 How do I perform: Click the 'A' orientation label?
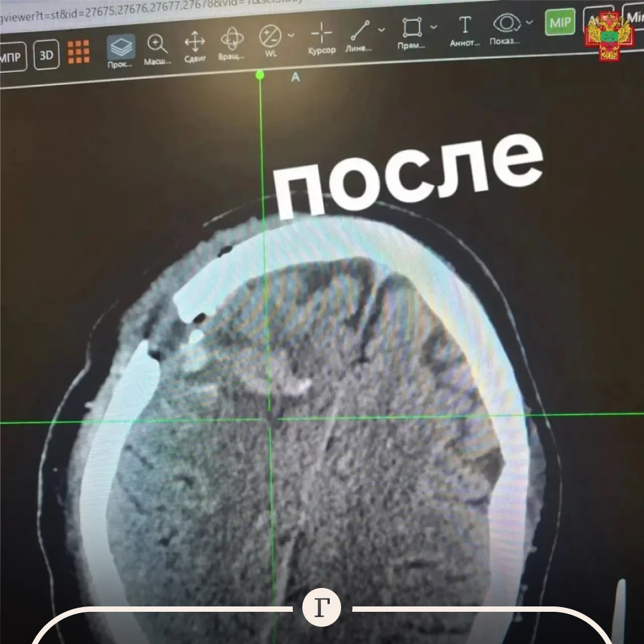[295, 77]
